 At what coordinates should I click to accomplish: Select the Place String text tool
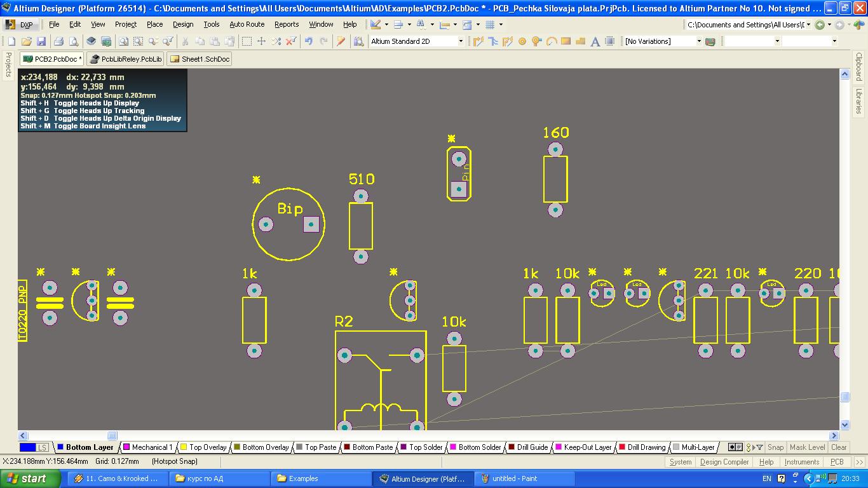point(595,41)
